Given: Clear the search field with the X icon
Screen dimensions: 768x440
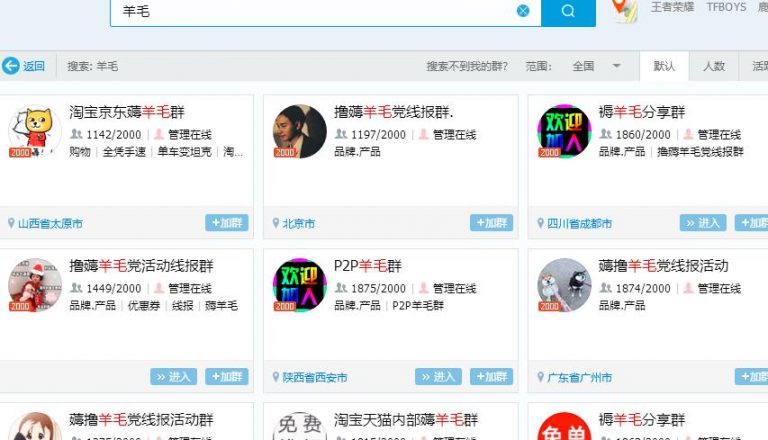Looking at the screenshot, I should pyautogui.click(x=523, y=11).
